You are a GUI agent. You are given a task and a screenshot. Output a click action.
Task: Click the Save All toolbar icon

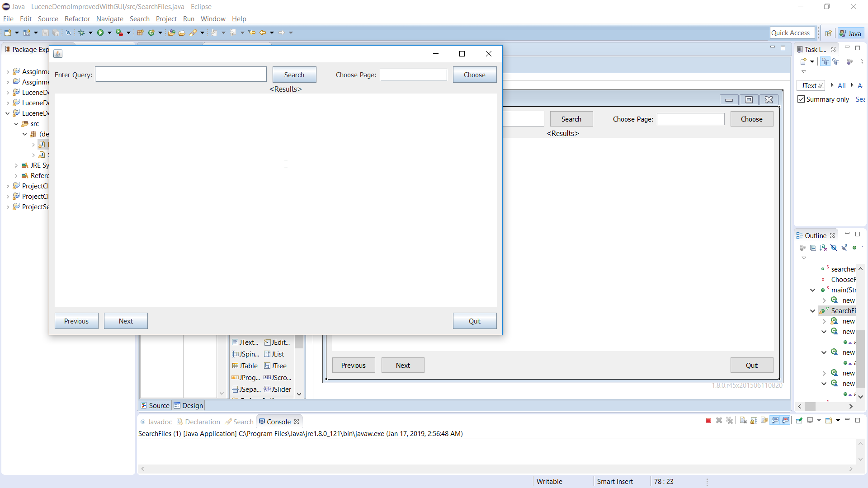coord(55,32)
